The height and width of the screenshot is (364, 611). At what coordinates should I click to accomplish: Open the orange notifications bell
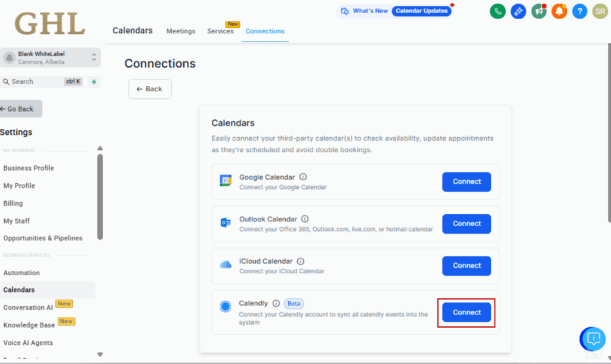pyautogui.click(x=559, y=11)
